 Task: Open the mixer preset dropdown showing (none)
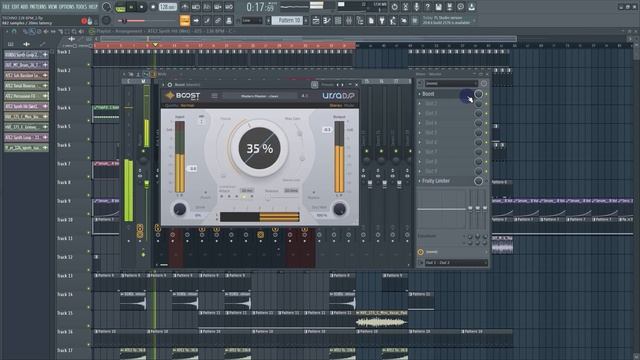pyautogui.click(x=451, y=83)
